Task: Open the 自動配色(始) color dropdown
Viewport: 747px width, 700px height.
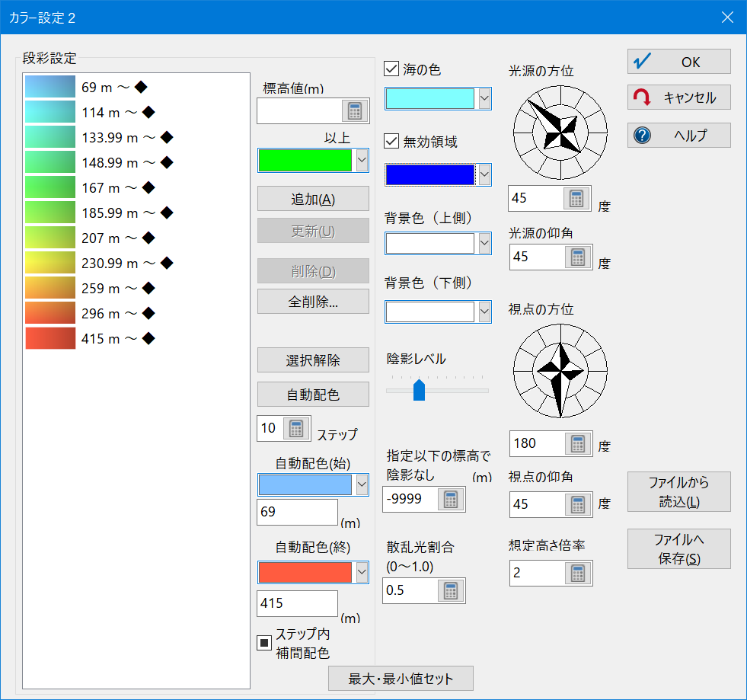Action: [362, 485]
